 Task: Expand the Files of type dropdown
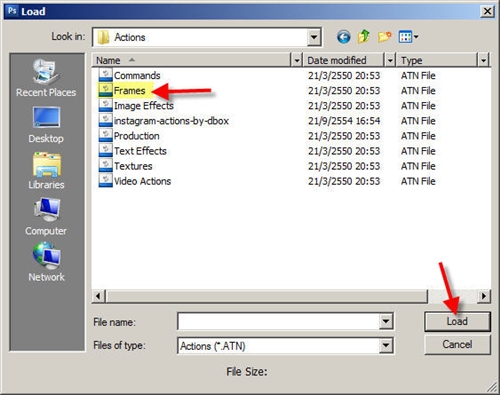pos(386,346)
